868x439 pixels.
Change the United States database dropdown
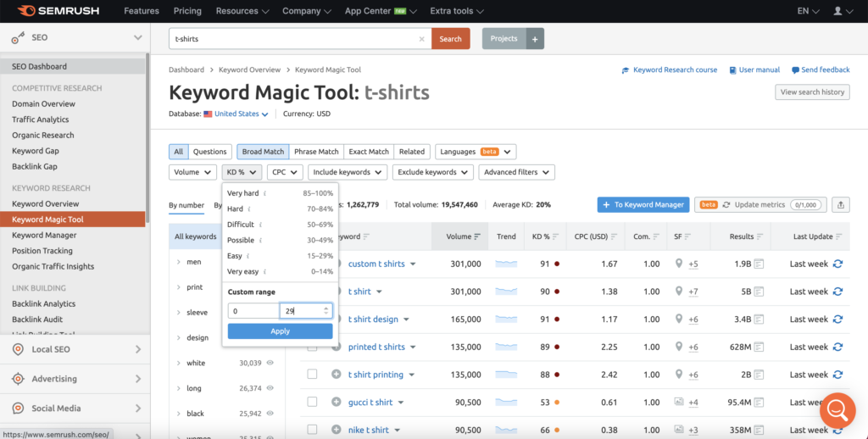coord(241,114)
